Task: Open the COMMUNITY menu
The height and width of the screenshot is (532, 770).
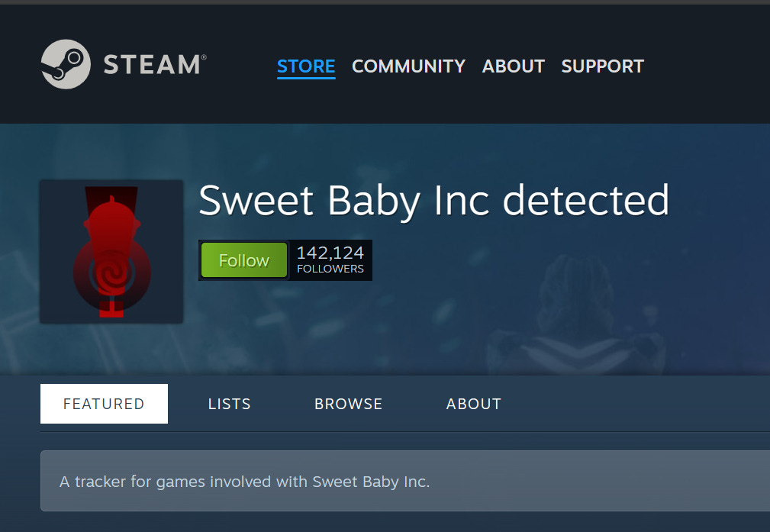Action: 408,66
